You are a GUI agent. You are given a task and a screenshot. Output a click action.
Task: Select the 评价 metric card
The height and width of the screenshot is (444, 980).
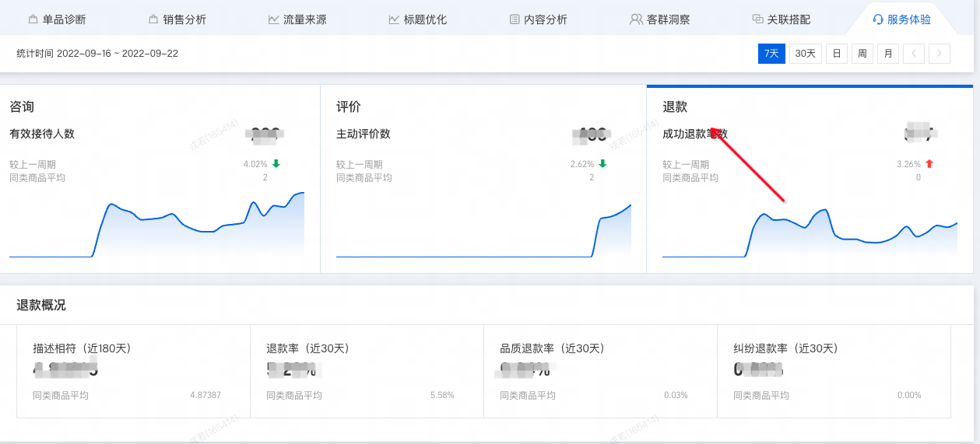point(483,179)
